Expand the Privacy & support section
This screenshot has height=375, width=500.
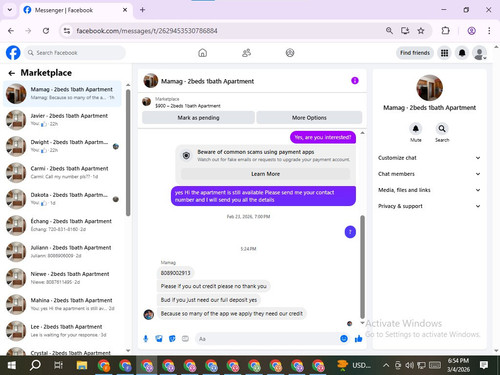point(429,206)
